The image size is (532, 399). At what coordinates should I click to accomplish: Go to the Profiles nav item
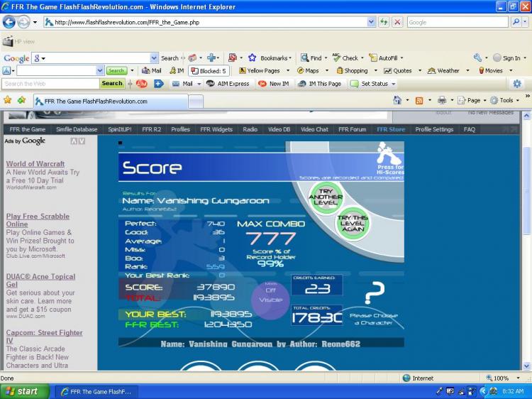[x=180, y=129]
